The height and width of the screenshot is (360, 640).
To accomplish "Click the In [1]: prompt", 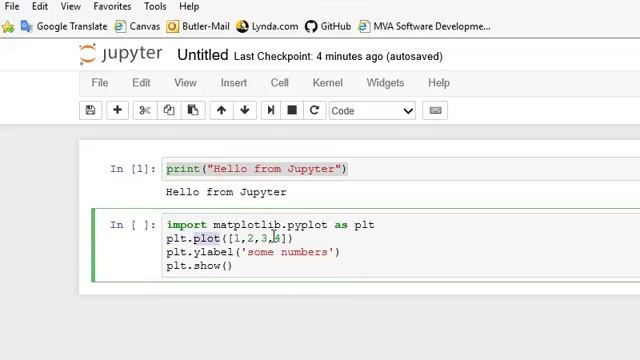I will 133,169.
